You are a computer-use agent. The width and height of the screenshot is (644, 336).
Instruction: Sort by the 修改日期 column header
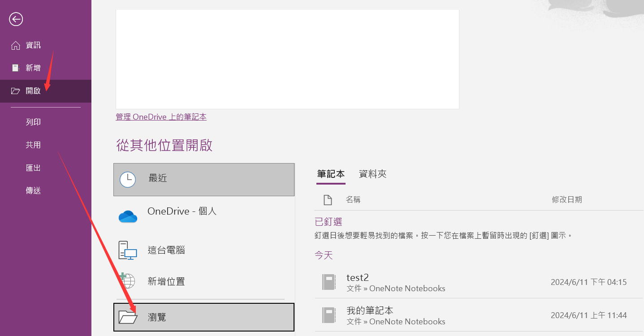tap(567, 200)
